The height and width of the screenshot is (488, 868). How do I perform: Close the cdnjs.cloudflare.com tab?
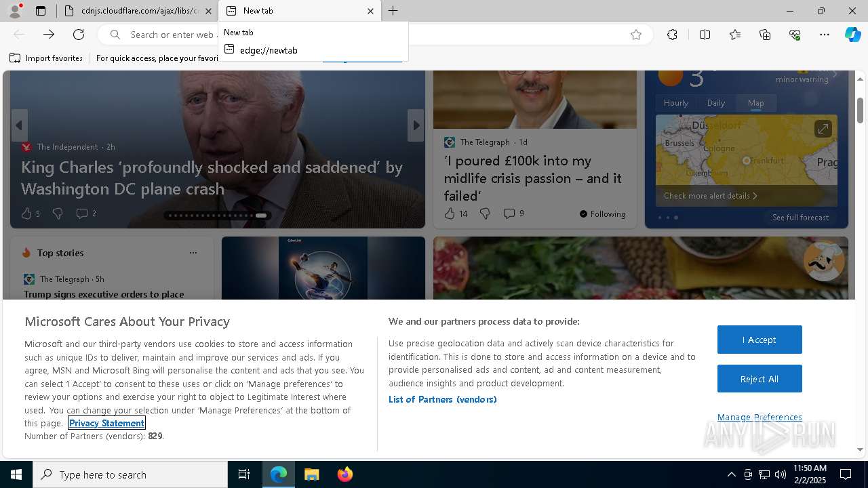pos(208,11)
